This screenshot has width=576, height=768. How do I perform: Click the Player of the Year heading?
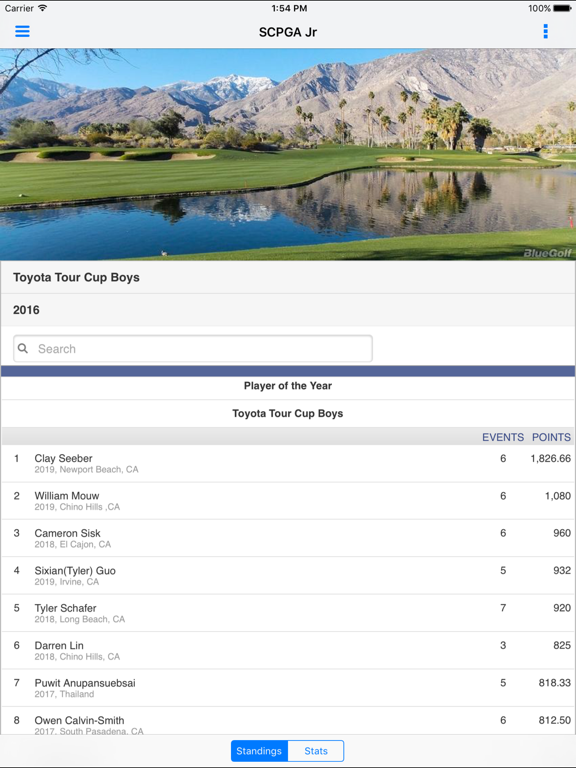[x=288, y=386]
